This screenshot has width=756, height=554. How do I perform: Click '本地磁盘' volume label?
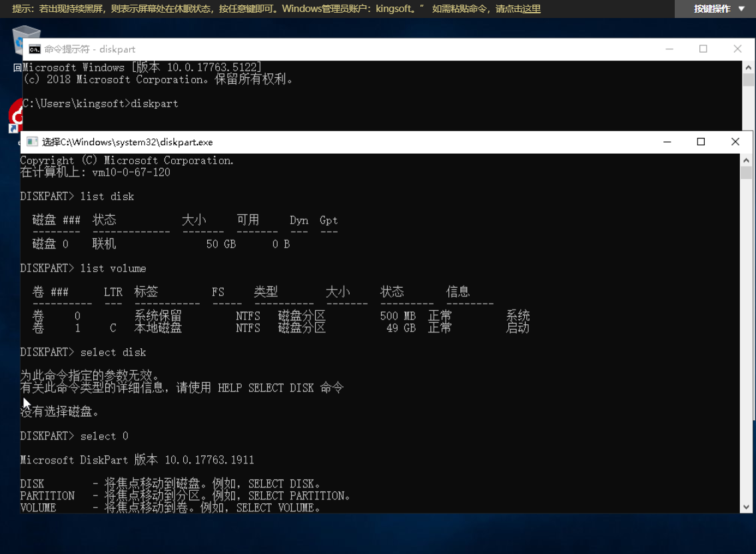(x=158, y=328)
